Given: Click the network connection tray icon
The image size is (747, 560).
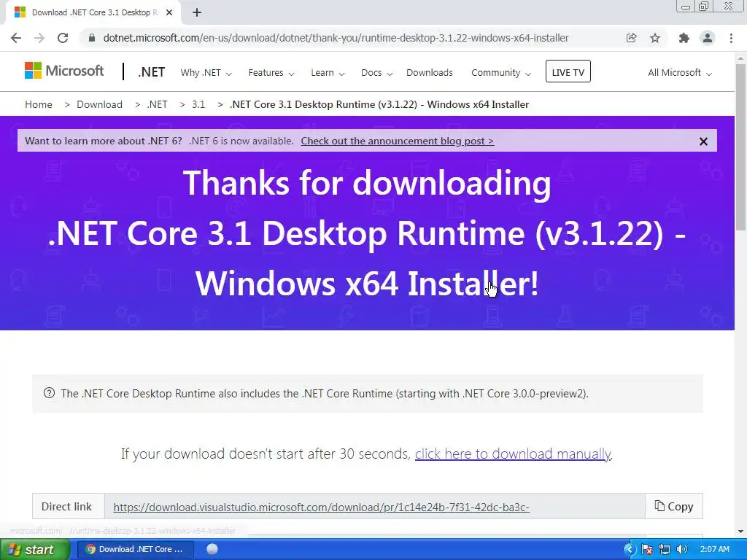Looking at the screenshot, I should click(665, 550).
